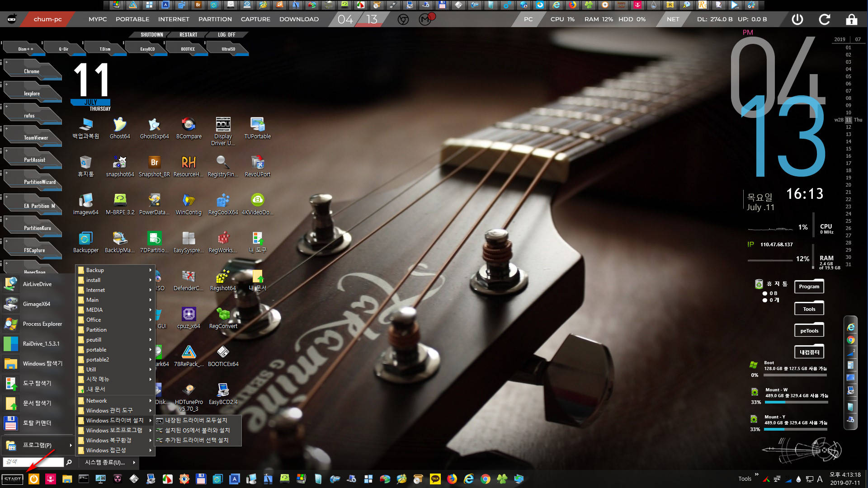Launch PowerData recovery icon
Image resolution: width=868 pixels, height=488 pixels.
click(x=154, y=204)
